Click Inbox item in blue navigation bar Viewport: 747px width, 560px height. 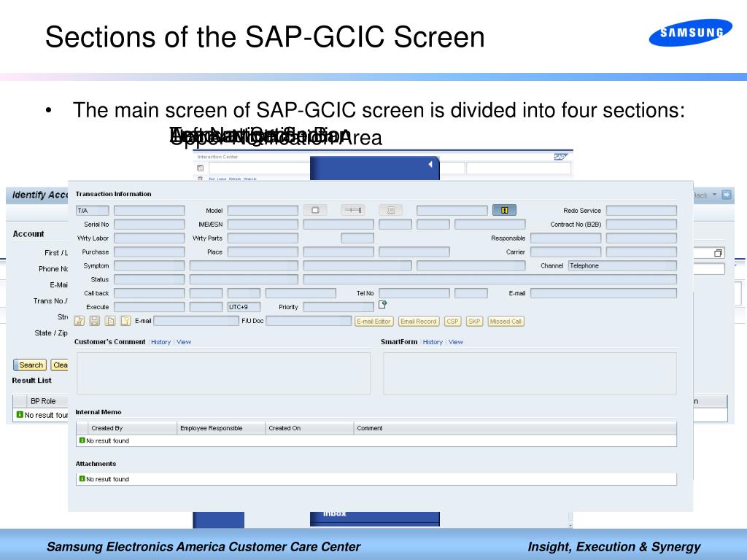[x=334, y=513]
